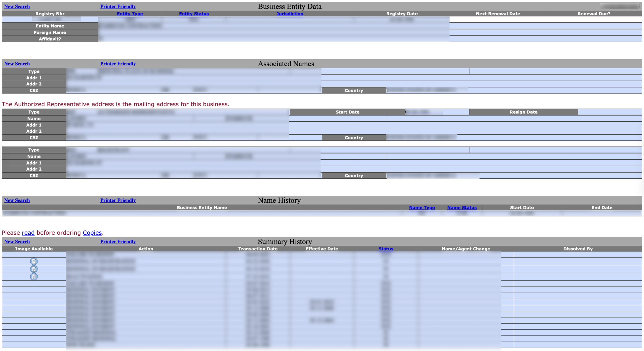Open first document image icon in Summary History
This screenshot has width=644, height=351.
(34, 261)
